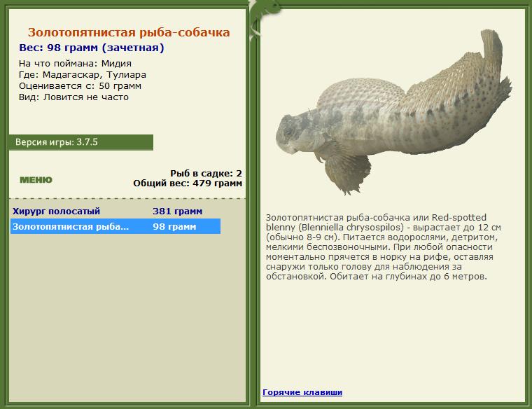Screen dimensions: 532x409
Task: Click the Red-spotted blenny description paragraph
Action: tap(384, 247)
